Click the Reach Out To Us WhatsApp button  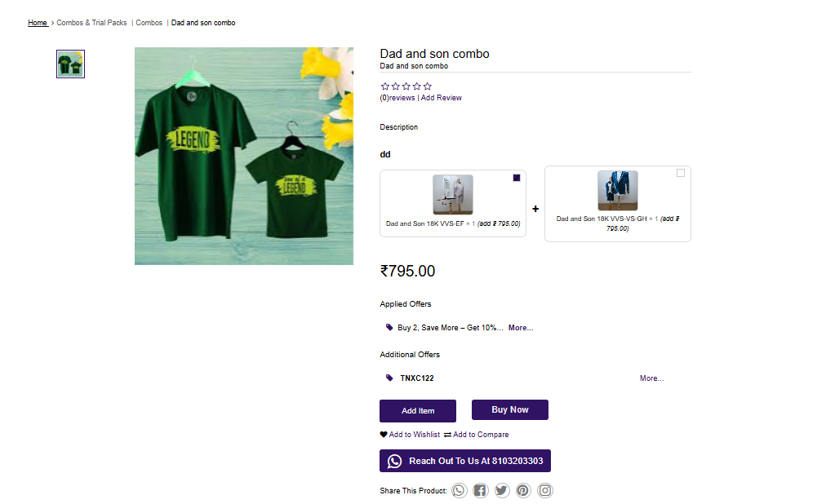(x=465, y=461)
